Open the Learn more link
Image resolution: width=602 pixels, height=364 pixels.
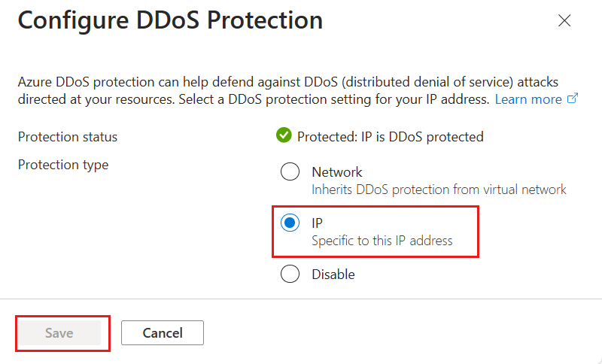click(528, 99)
